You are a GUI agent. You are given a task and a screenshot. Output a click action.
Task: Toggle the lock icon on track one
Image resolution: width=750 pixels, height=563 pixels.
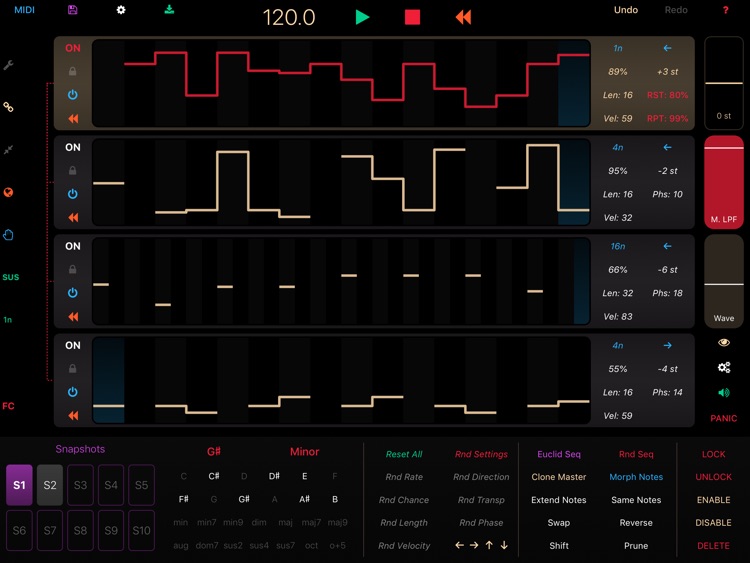tap(73, 71)
